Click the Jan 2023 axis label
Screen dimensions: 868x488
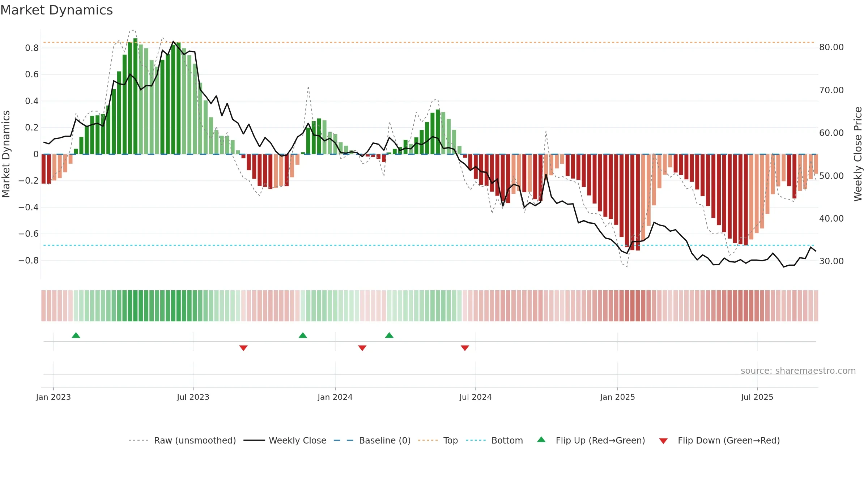tap(54, 397)
